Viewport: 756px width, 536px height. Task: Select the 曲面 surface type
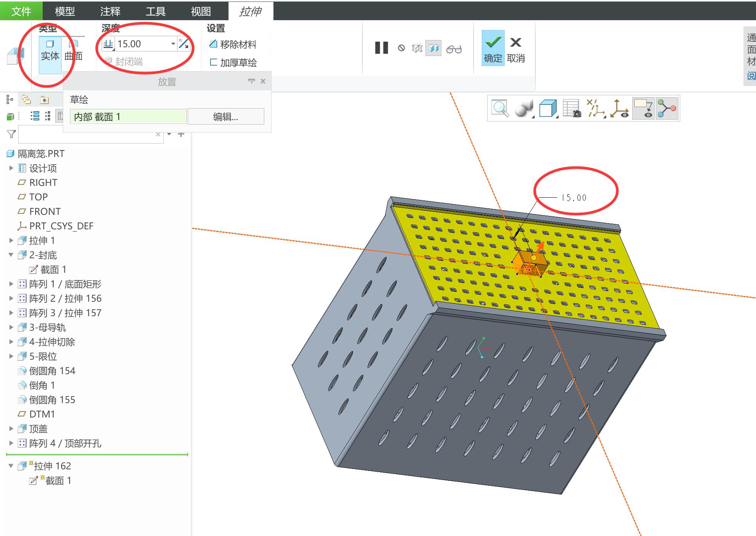click(x=74, y=51)
